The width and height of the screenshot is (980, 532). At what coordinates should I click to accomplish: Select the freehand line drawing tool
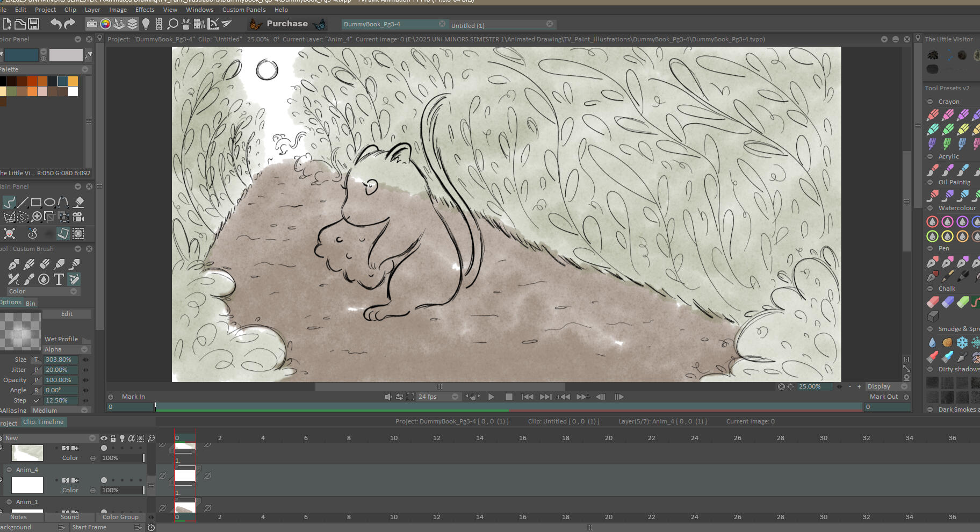point(9,203)
